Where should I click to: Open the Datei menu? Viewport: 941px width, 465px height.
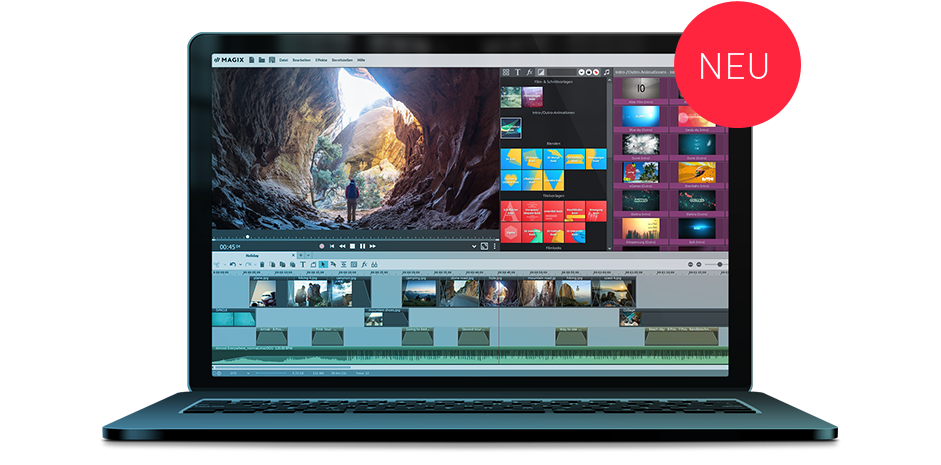click(283, 60)
